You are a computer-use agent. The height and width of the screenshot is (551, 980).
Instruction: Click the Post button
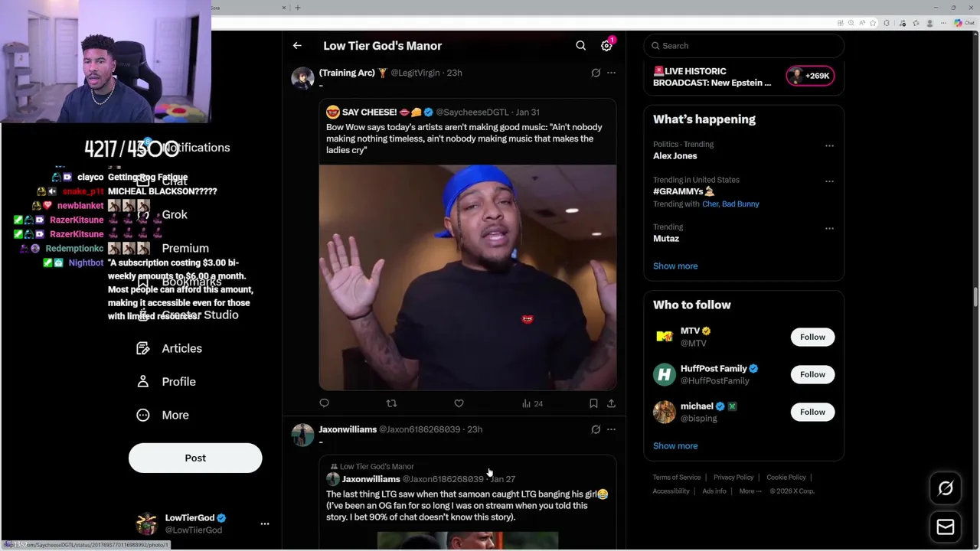195,458
